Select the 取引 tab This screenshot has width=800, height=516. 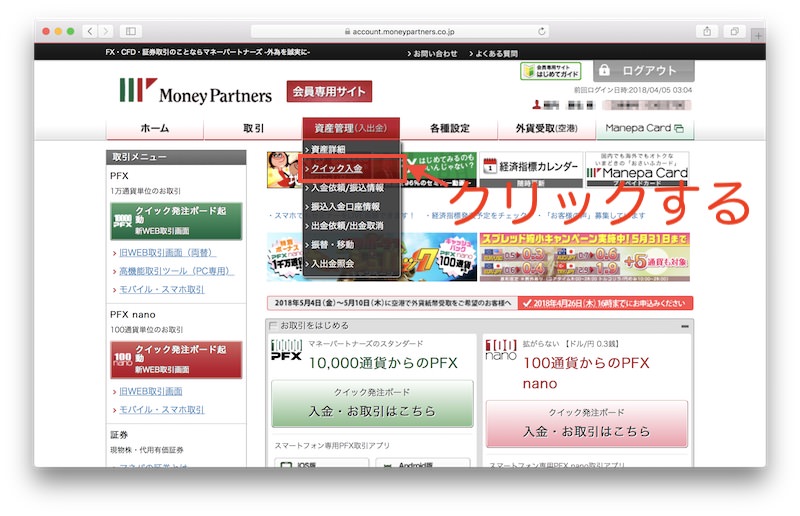[254, 128]
